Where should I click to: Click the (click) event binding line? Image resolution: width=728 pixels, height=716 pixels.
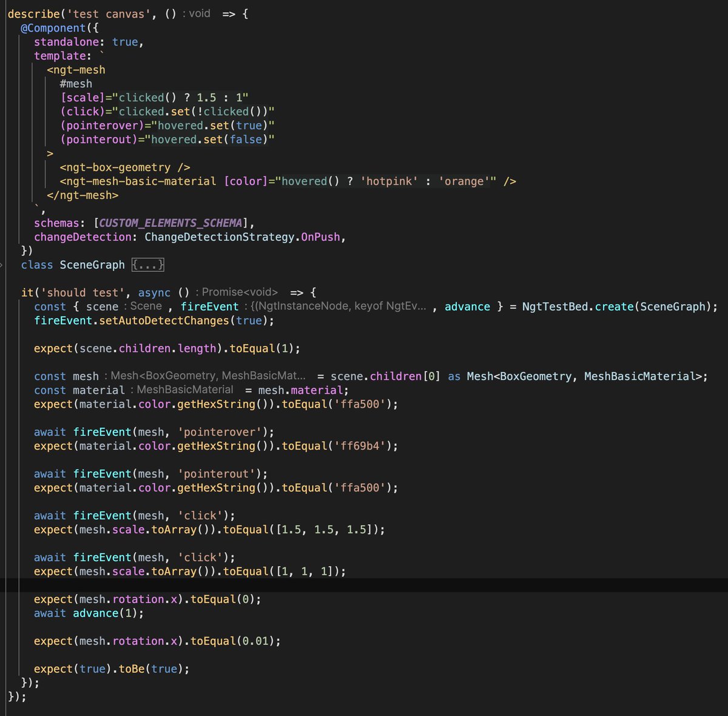tap(167, 112)
